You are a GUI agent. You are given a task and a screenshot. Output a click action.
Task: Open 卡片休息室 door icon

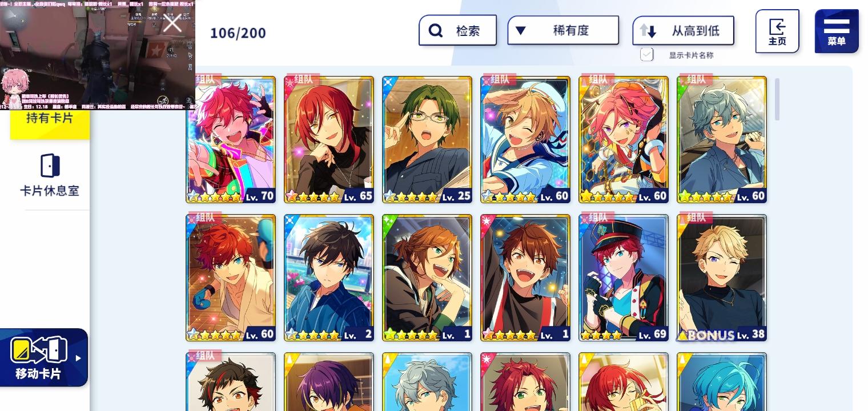point(50,166)
